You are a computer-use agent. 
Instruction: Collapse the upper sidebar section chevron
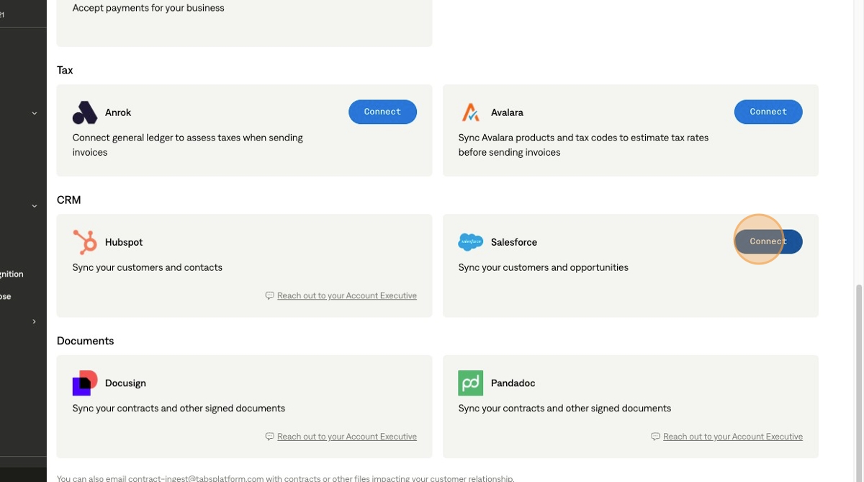click(34, 113)
